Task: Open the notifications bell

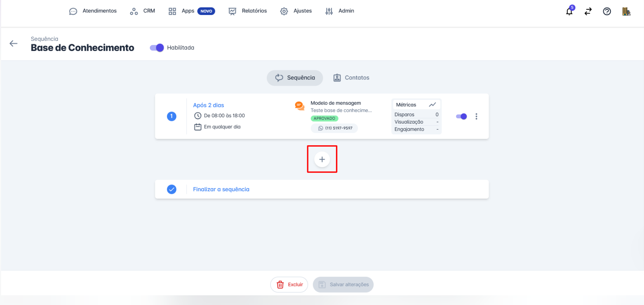Action: [569, 11]
